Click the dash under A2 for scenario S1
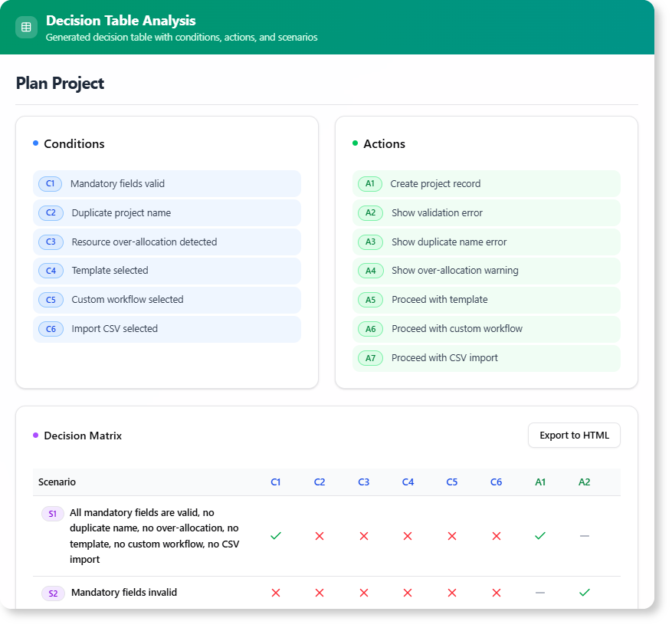 pyautogui.click(x=585, y=536)
